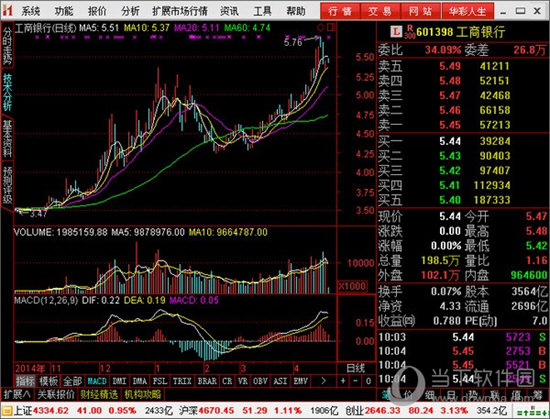The height and width of the screenshot is (419, 550).
Task: Zoom in chart with the + button
Action: coord(343,381)
